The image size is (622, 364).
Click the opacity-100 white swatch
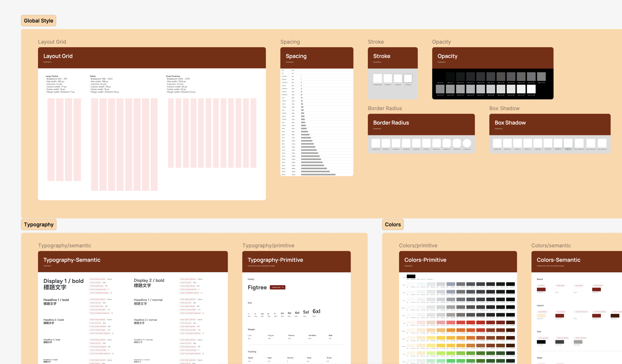pyautogui.click(x=531, y=89)
